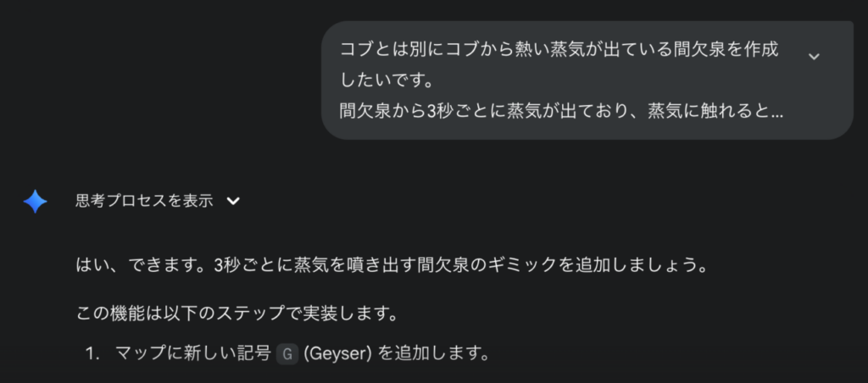Viewport: 868px width, 383px height.
Task: Click the chevron beside 思考プロセスを表示
Action: [x=234, y=201]
